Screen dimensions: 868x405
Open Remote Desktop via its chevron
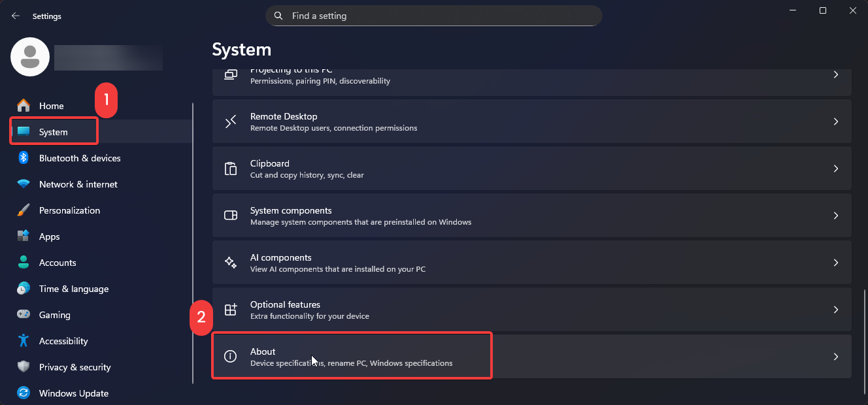836,121
